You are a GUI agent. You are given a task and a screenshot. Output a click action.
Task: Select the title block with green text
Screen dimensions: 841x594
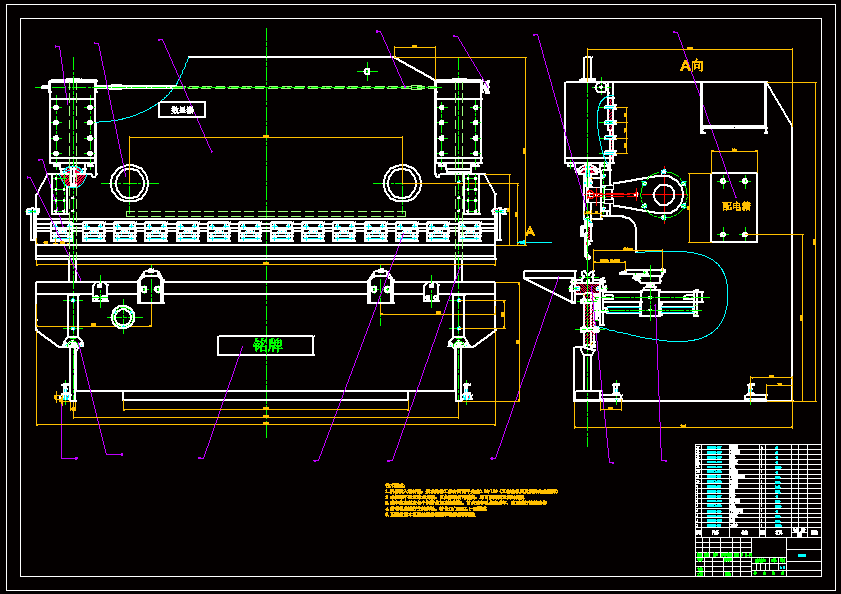[758, 556]
